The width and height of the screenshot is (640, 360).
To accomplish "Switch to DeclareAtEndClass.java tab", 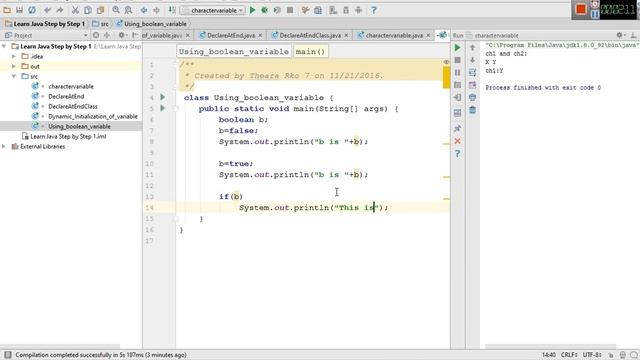I will click(310, 36).
